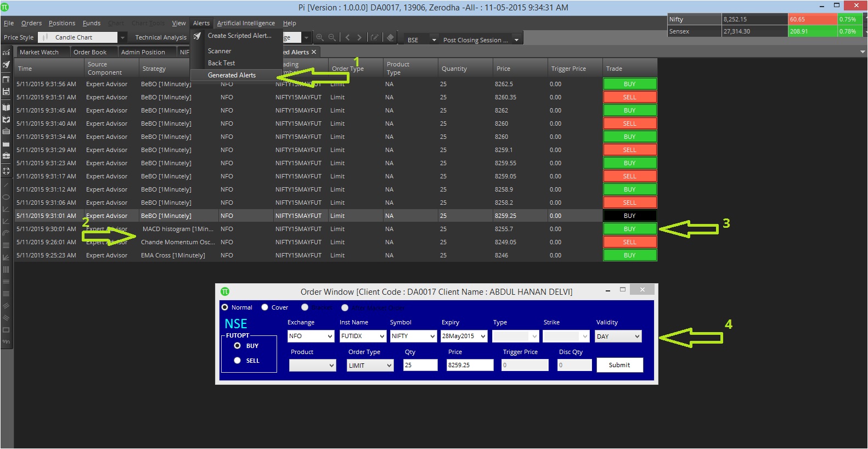Choose the SELL radio option under FUTOPT
Image resolution: width=868 pixels, height=449 pixels.
click(238, 361)
